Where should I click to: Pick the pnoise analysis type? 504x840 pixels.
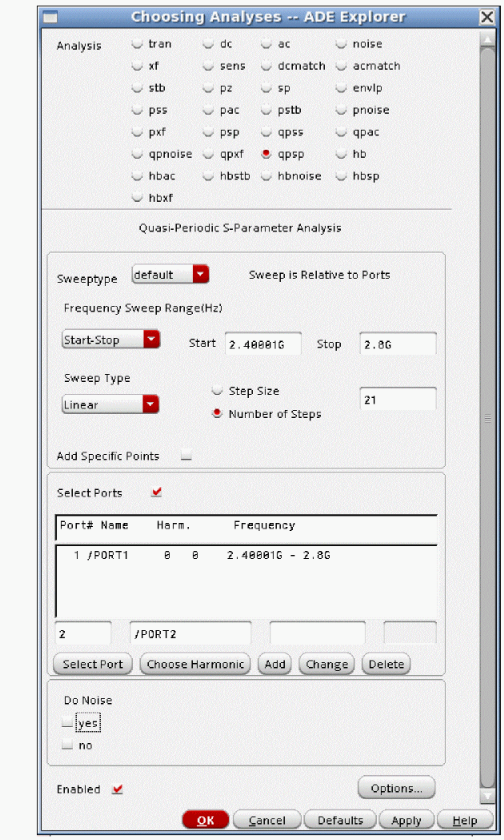click(341, 111)
